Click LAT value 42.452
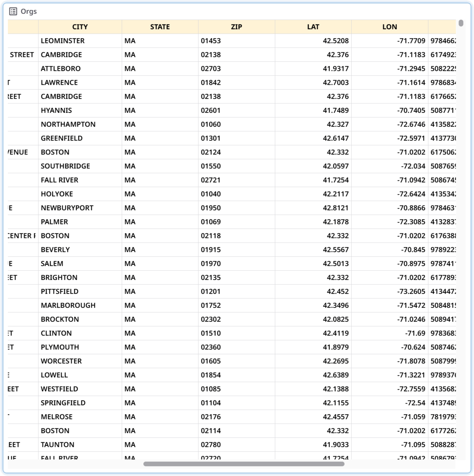This screenshot has width=474, height=476. tap(313, 292)
